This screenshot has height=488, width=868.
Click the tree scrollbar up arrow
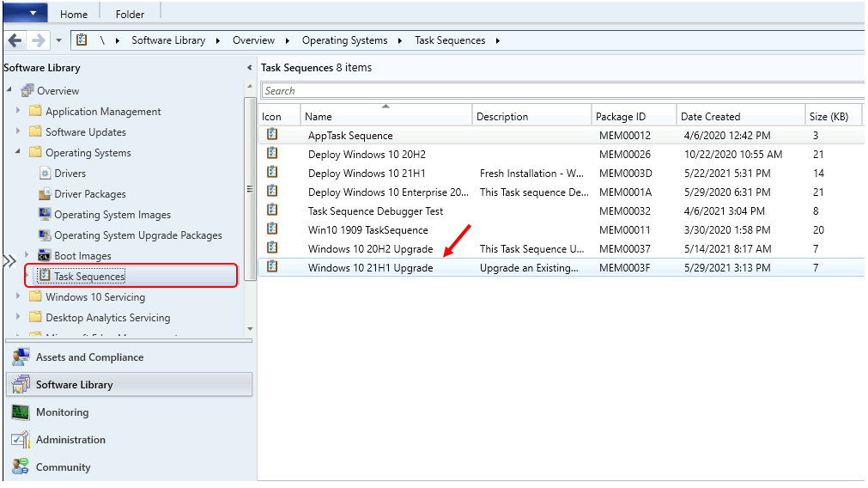point(250,87)
